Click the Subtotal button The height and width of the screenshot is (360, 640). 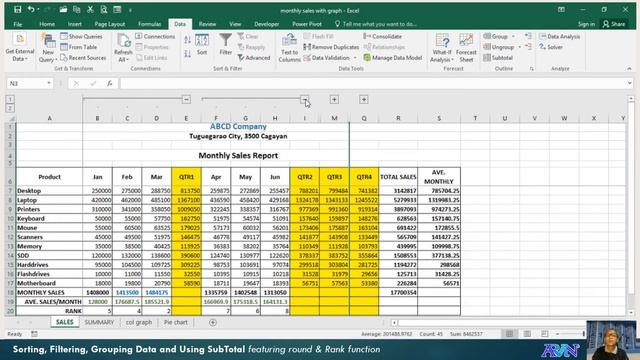tap(498, 58)
